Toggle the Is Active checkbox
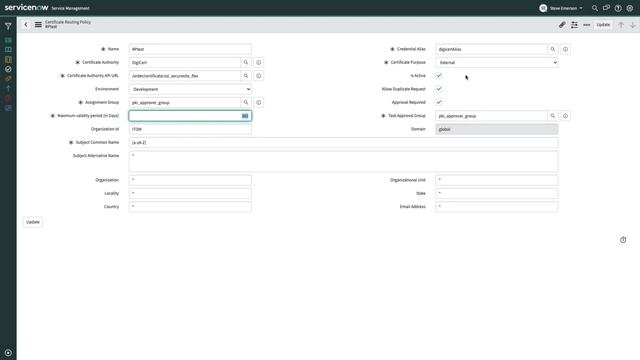This screenshot has height=360, width=640. pyautogui.click(x=439, y=76)
